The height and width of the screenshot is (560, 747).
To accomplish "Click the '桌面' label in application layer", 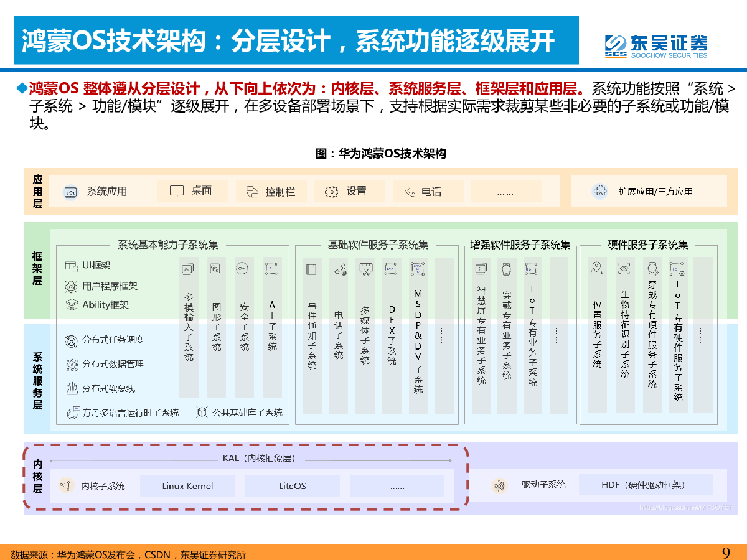I will 201,190.
